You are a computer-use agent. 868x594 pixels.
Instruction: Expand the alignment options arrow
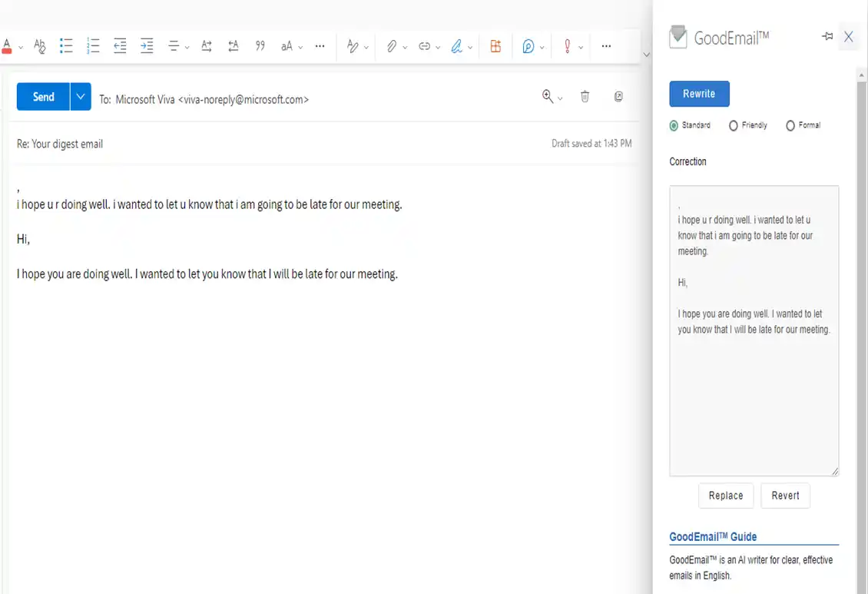point(187,48)
